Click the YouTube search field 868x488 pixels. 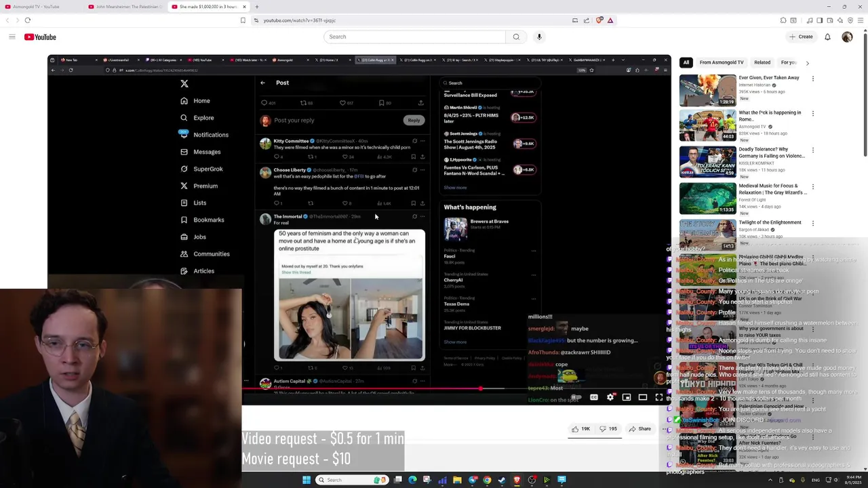coord(414,37)
